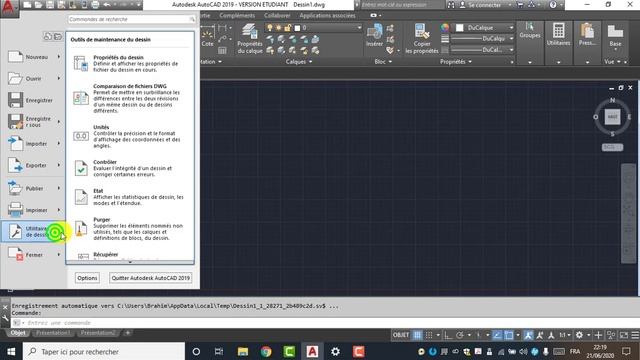The image size is (640, 360).
Task: Expand the Calques panel title
Action: tap(299, 62)
